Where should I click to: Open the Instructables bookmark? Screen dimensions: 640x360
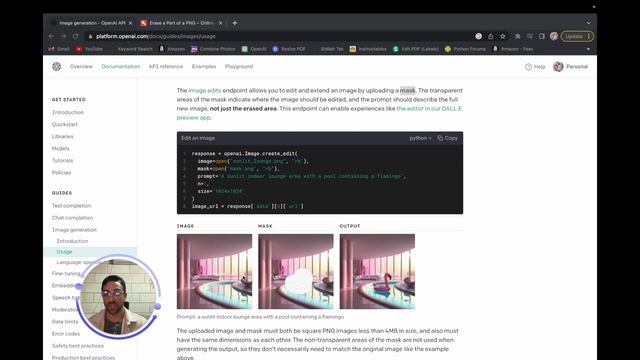coord(368,49)
